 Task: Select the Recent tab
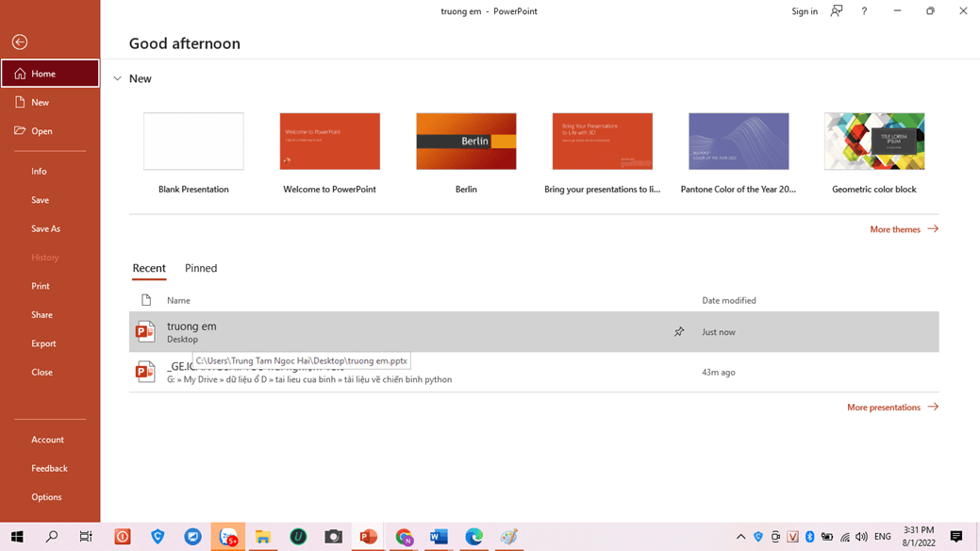point(149,268)
